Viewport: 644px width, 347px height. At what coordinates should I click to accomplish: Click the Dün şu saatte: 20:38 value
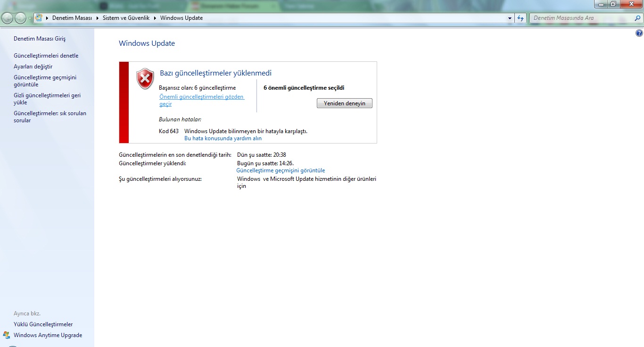click(262, 155)
